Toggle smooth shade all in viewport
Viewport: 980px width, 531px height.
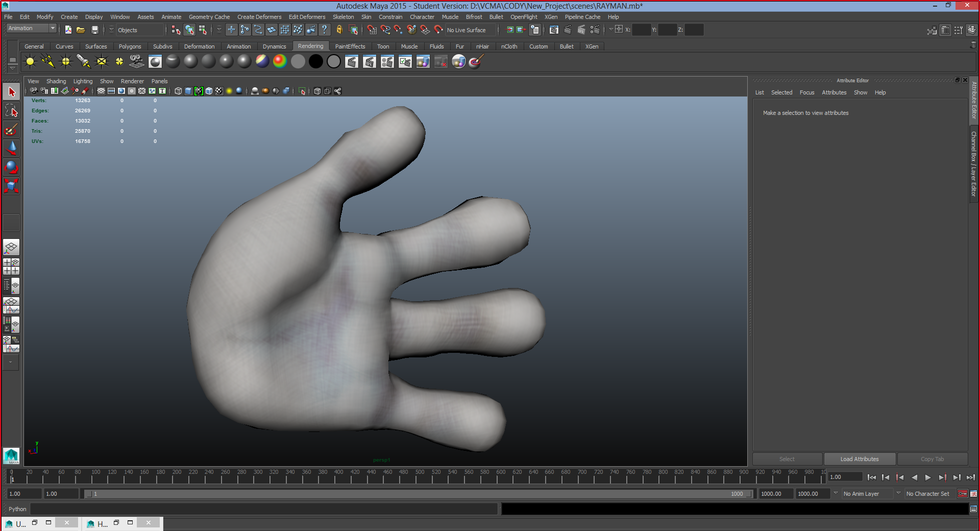tap(188, 91)
